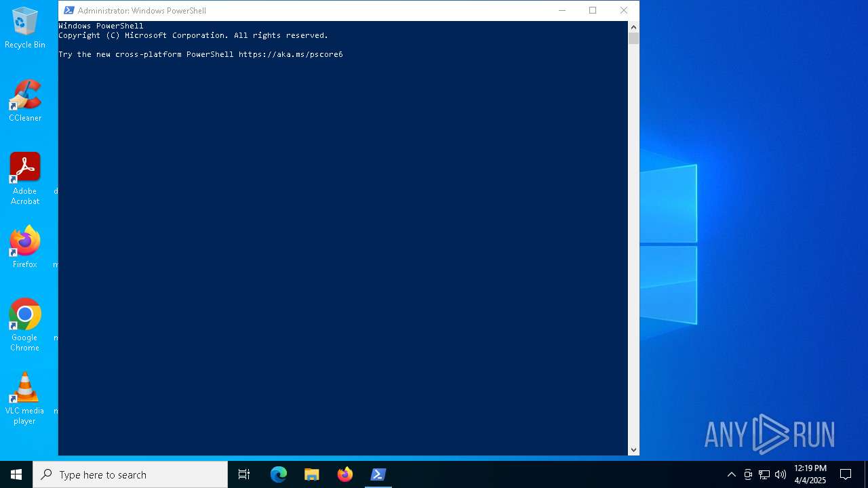Click the https://aka.ms/pscore6 text
Image resolution: width=868 pixels, height=488 pixels.
[291, 54]
